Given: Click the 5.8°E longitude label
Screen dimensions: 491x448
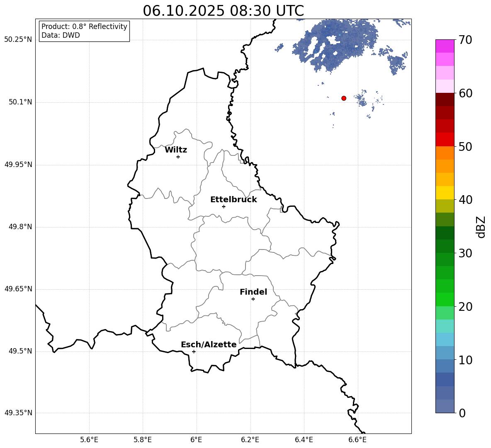Looking at the screenshot, I should [143, 440].
